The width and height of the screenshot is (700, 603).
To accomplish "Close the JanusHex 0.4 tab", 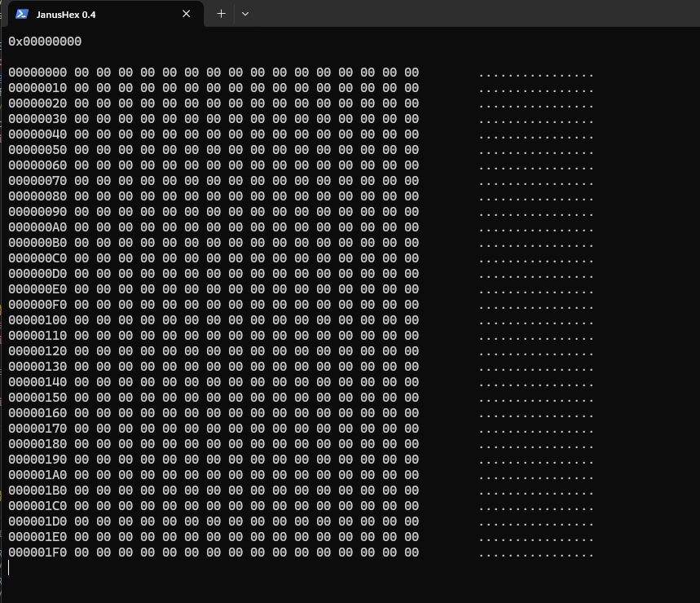I will pyautogui.click(x=186, y=14).
